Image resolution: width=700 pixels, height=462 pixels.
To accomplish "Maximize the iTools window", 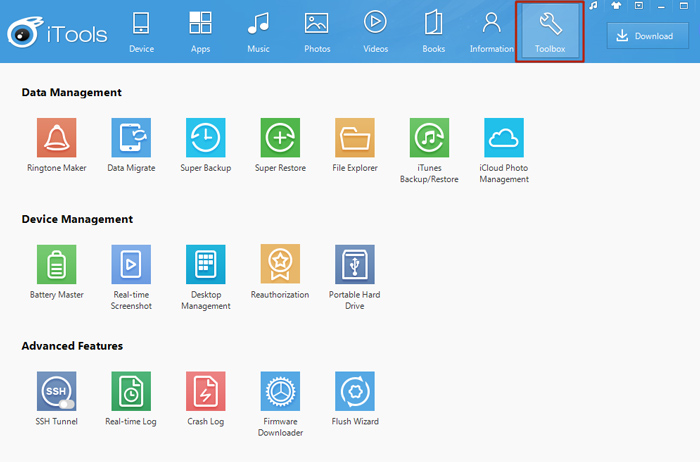I will pyautogui.click(x=683, y=6).
